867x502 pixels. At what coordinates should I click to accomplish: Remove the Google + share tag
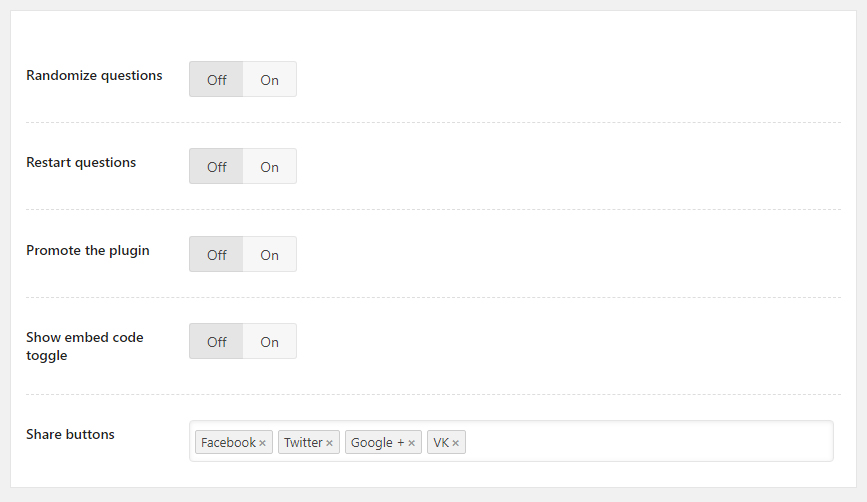point(411,443)
